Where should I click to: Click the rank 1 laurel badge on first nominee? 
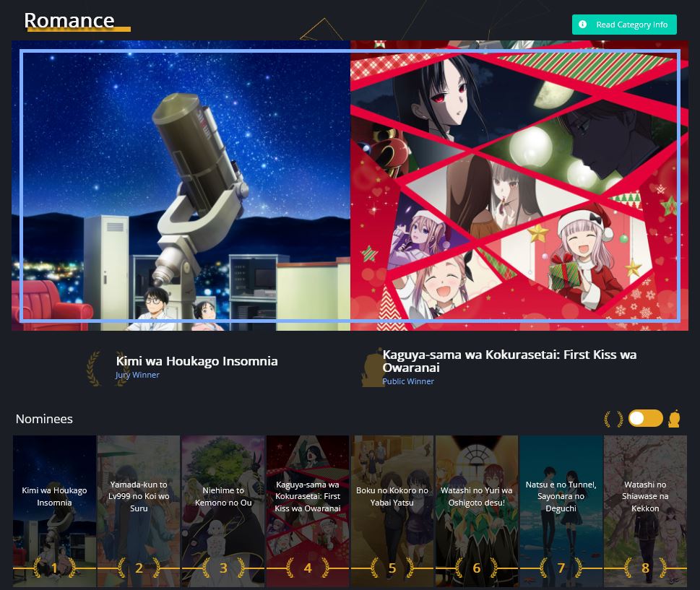pyautogui.click(x=54, y=568)
